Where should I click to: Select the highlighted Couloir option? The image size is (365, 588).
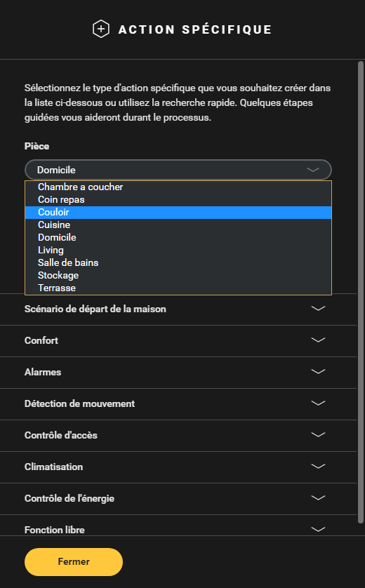point(178,212)
